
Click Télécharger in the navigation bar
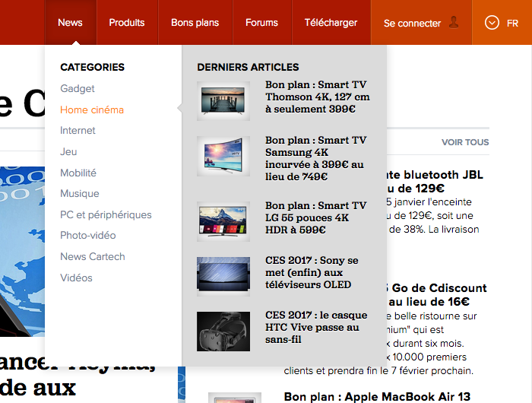pyautogui.click(x=331, y=23)
